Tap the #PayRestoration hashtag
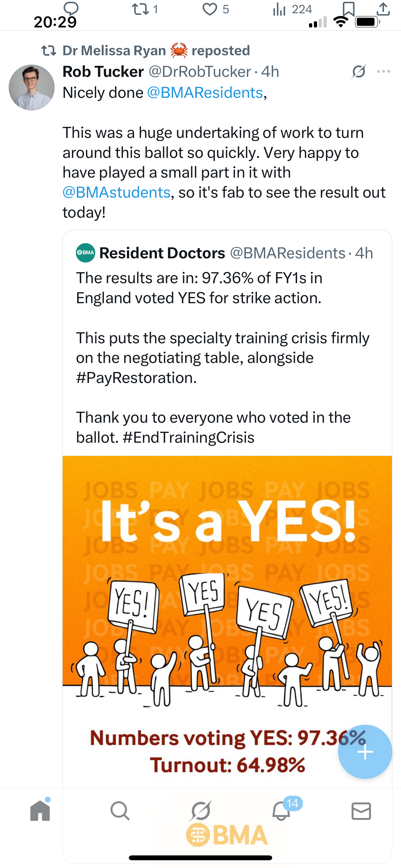The image size is (401, 868). pyautogui.click(x=136, y=378)
